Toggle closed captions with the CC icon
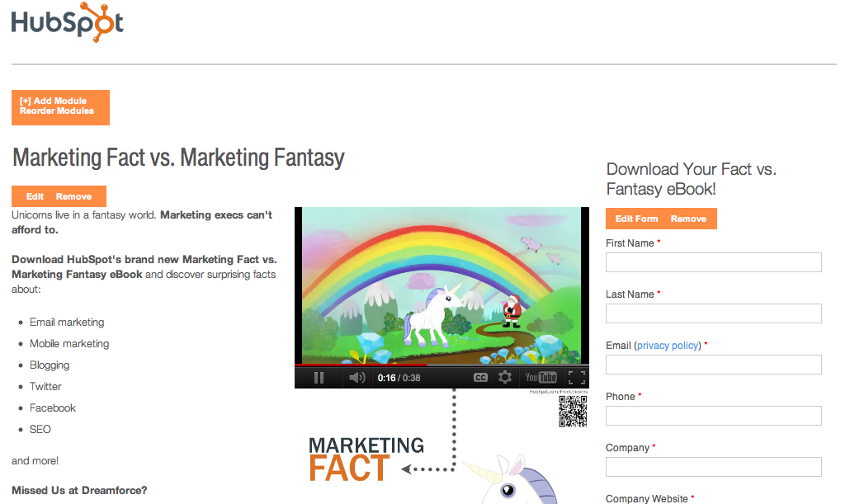Screen dimensions: 850x504 tap(480, 378)
